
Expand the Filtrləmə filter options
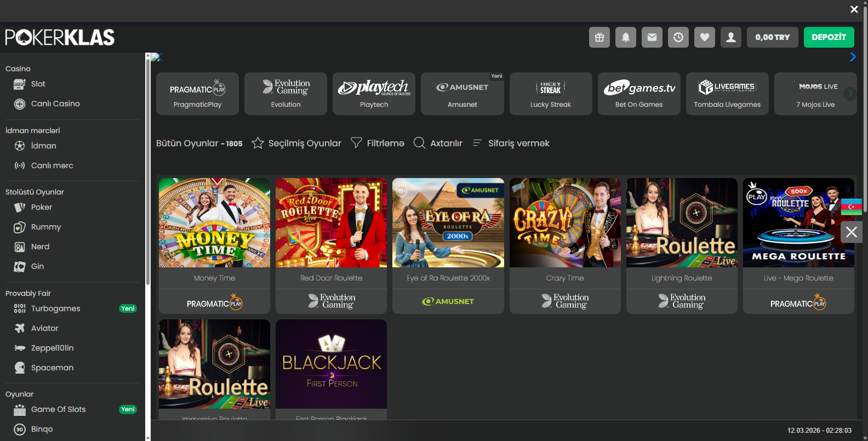point(356,143)
